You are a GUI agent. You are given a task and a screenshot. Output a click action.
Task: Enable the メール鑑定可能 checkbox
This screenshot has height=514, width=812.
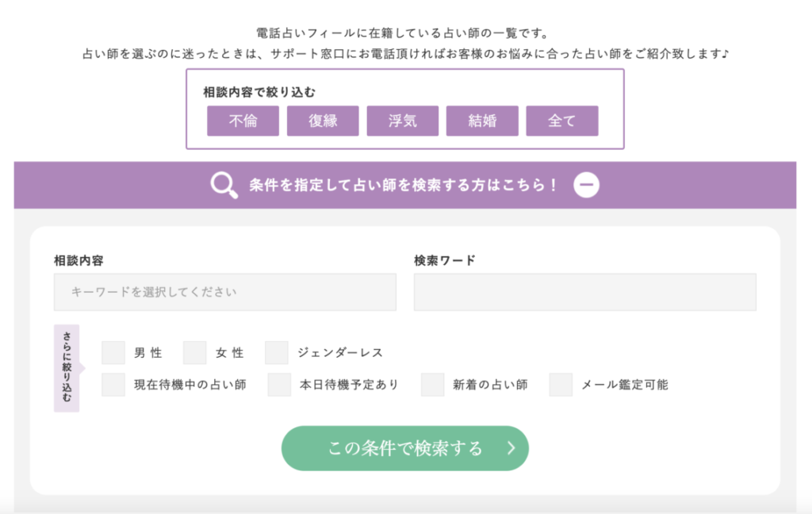tap(561, 385)
